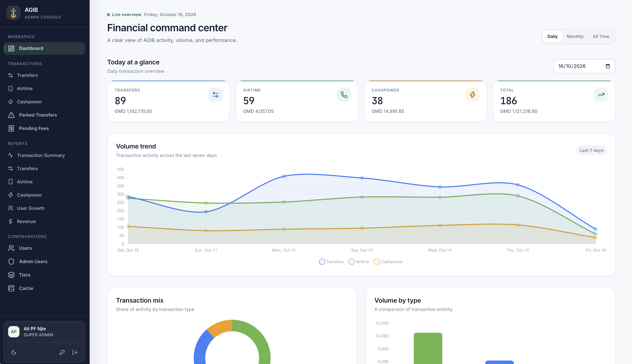Viewport: 632px width, 364px height.
Task: Click the Mon, Oct 12 Transfers data point
Action: (x=284, y=176)
